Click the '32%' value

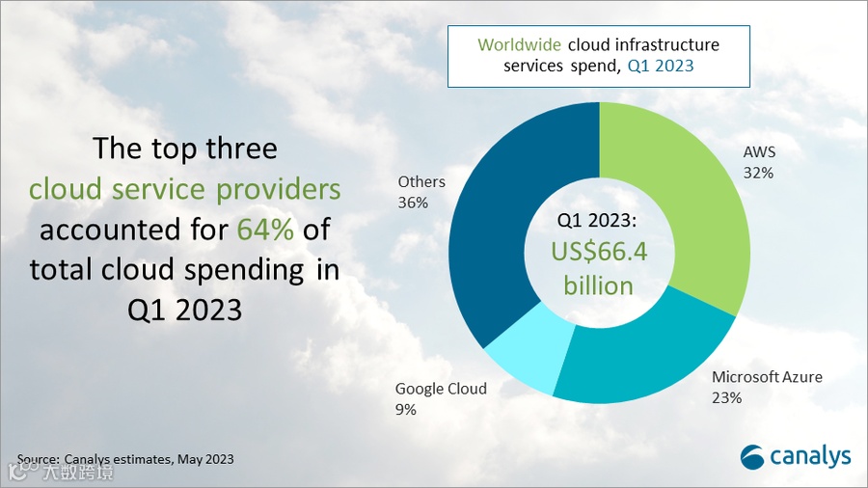(x=758, y=174)
